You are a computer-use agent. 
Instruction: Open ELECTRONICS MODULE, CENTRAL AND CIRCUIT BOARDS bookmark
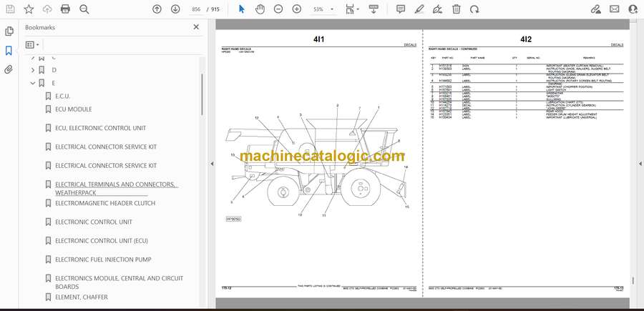pyautogui.click(x=119, y=282)
